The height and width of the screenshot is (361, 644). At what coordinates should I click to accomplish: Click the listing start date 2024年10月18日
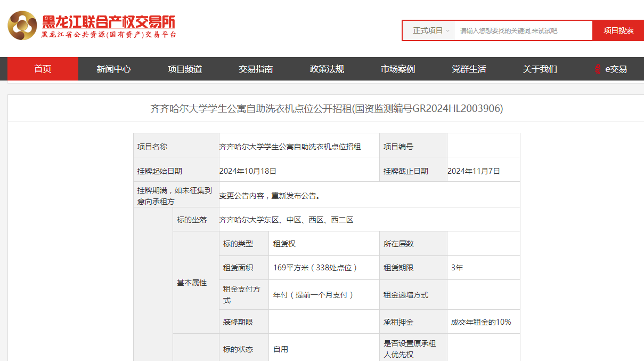click(x=248, y=171)
